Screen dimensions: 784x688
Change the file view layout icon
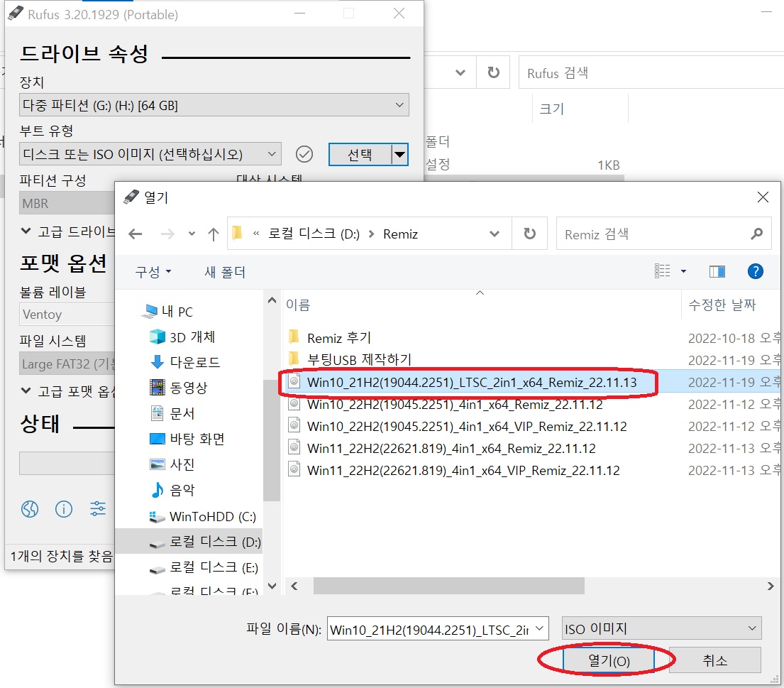click(x=663, y=271)
